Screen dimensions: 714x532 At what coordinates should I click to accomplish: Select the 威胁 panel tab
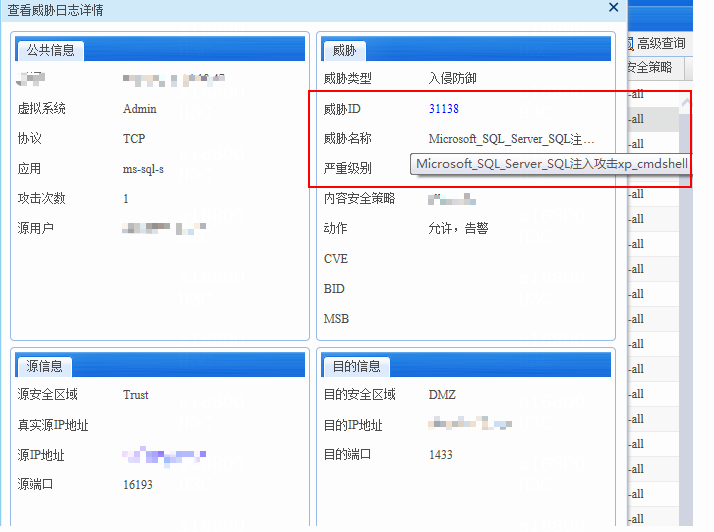pos(344,50)
